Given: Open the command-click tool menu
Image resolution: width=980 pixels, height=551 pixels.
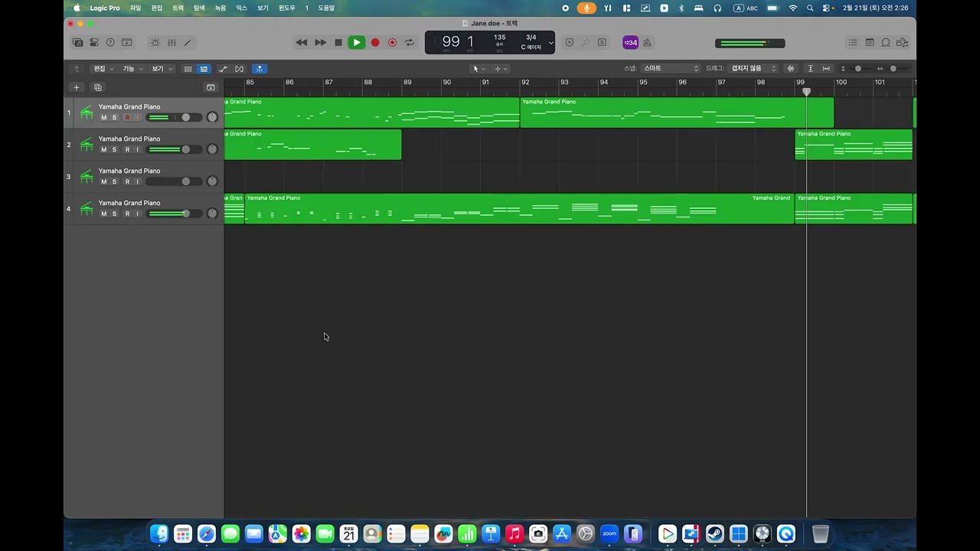Looking at the screenshot, I should [501, 69].
